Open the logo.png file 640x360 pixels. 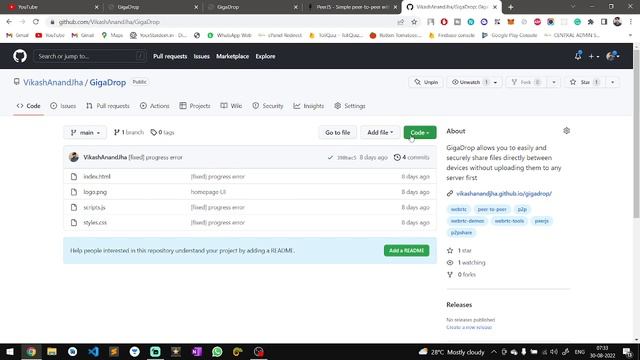coord(95,192)
